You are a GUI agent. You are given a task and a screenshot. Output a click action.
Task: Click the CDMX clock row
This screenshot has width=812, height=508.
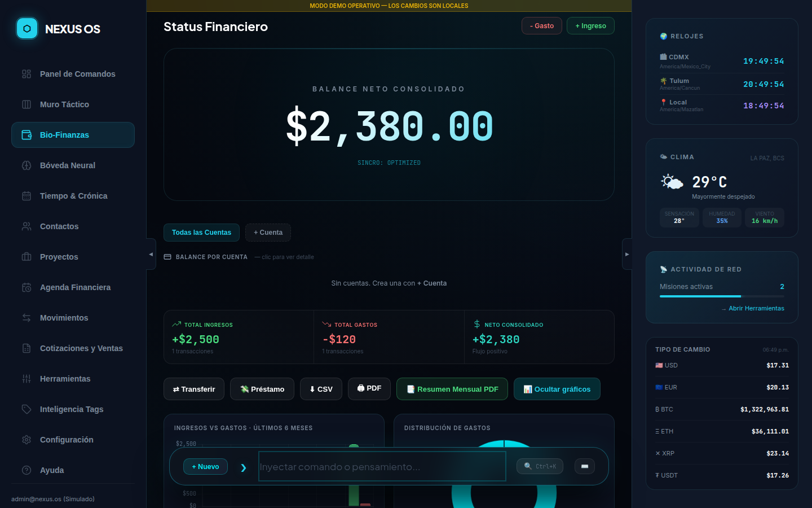tap(722, 61)
